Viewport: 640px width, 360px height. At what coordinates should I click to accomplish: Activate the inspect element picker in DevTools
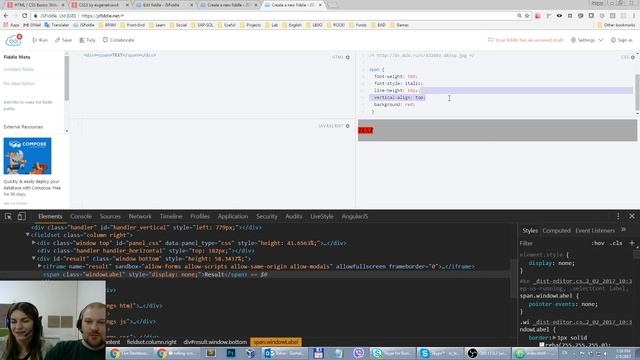pos(8,216)
